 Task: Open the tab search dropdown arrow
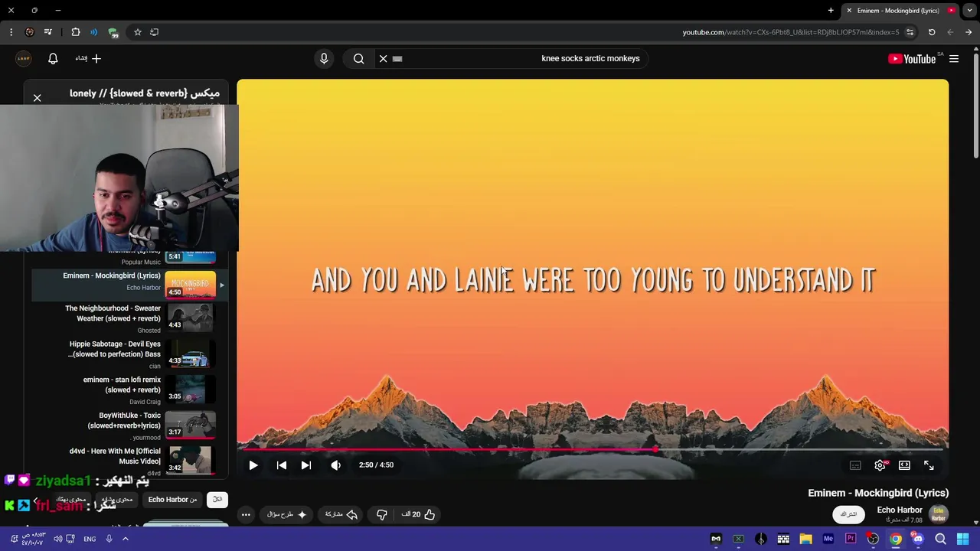pos(970,11)
